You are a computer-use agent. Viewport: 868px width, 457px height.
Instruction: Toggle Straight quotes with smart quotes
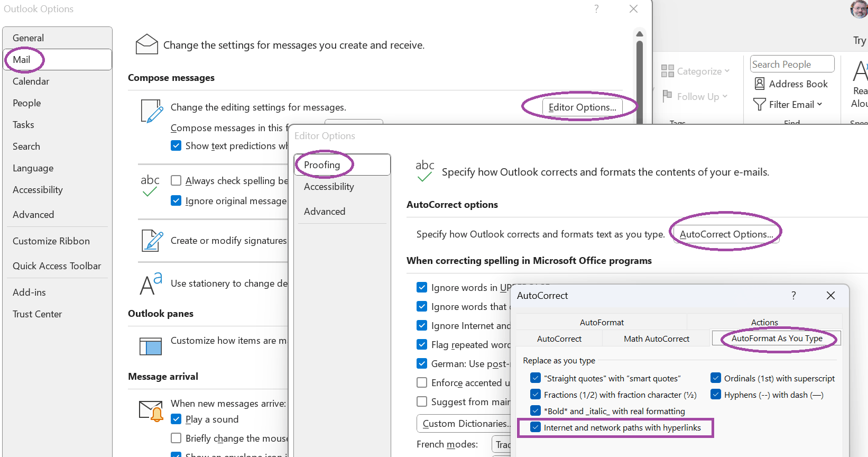[535, 378]
